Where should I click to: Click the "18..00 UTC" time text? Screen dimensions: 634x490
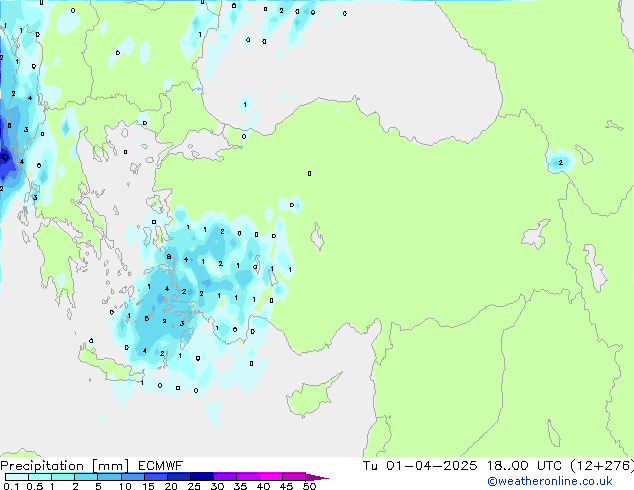(x=524, y=466)
